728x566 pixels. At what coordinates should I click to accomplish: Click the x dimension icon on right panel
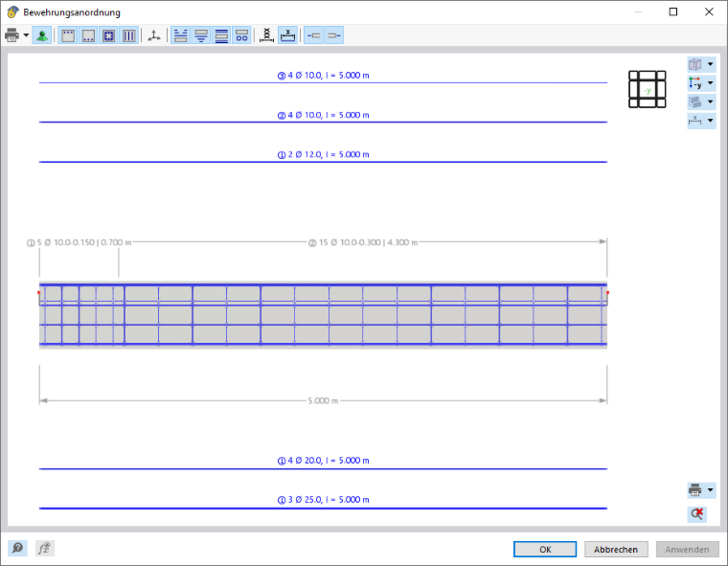click(695, 121)
